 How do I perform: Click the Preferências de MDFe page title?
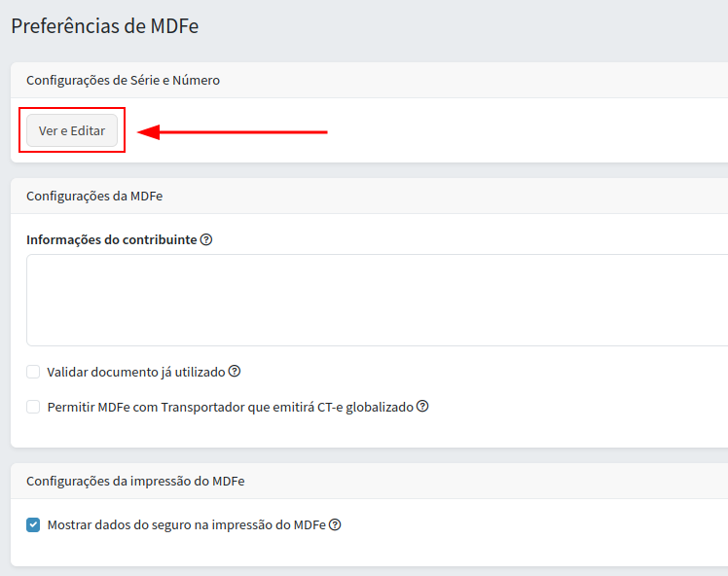pyautogui.click(x=105, y=26)
